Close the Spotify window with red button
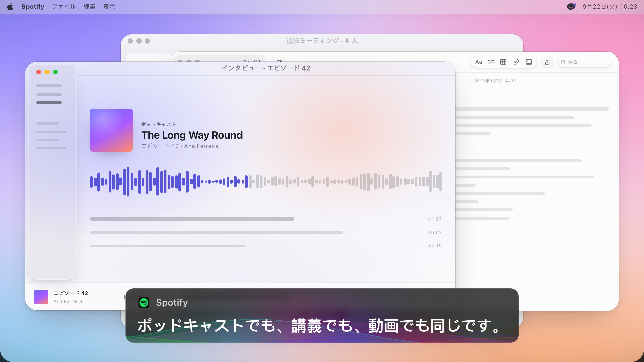 click(x=39, y=72)
